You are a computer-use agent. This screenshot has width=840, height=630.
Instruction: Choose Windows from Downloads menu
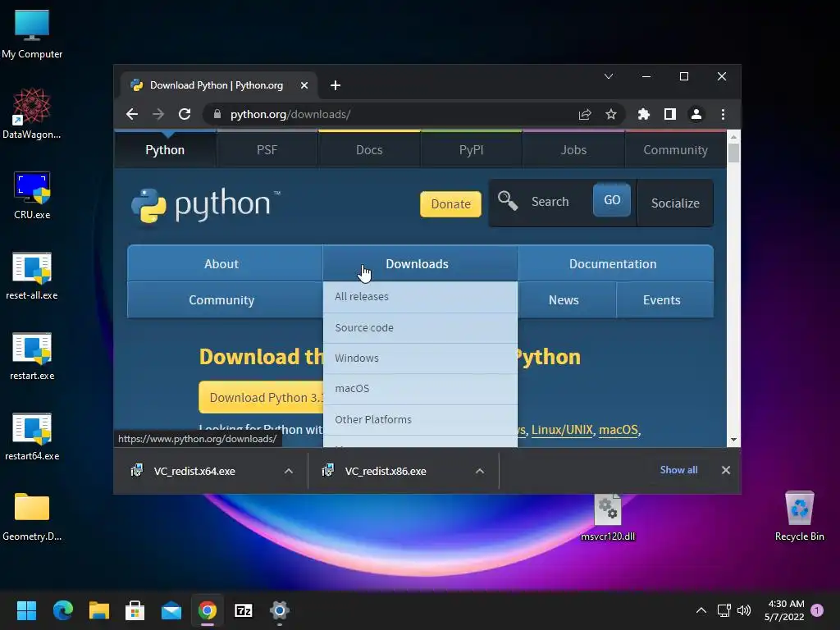[420, 358]
